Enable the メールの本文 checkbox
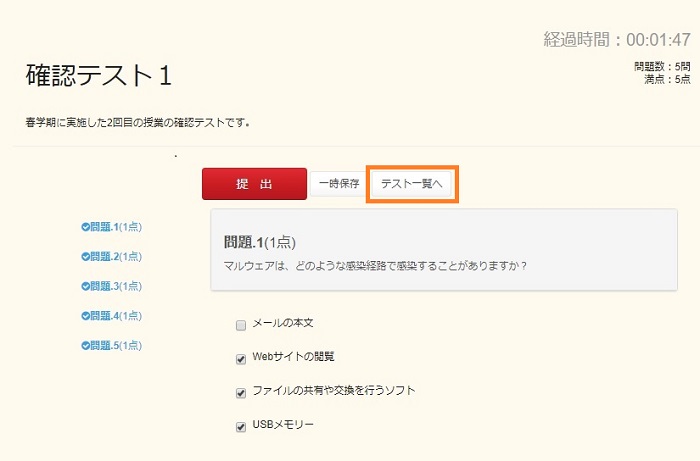 click(240, 325)
